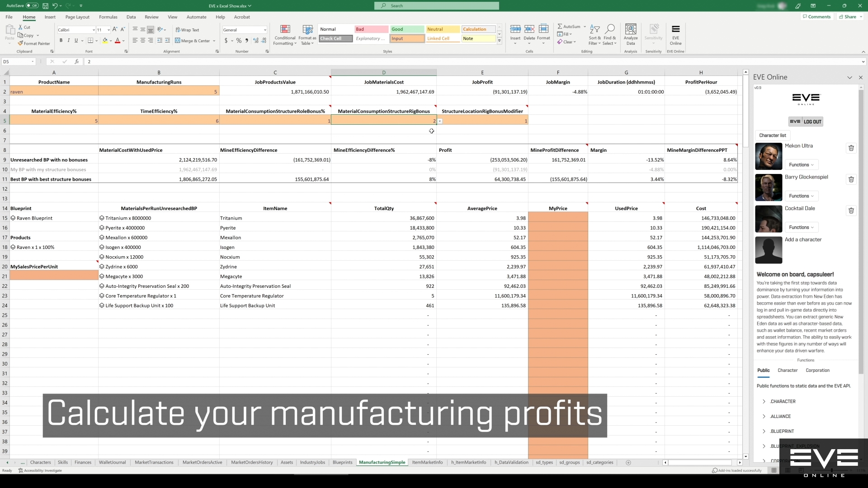Click the EVE LOG OUT button

(x=806, y=122)
